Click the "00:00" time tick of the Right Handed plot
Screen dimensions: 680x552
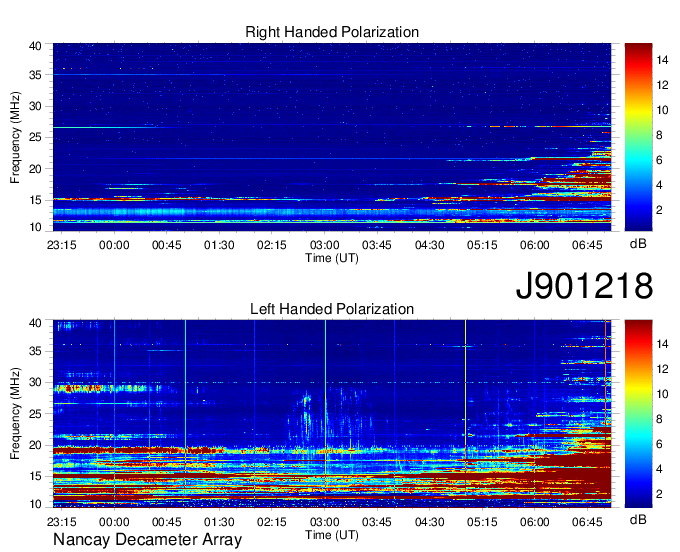point(114,245)
